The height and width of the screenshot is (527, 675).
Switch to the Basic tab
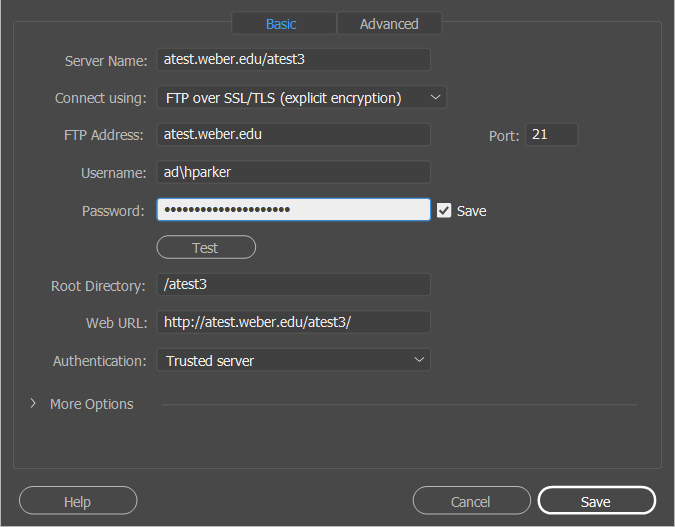pyautogui.click(x=281, y=23)
